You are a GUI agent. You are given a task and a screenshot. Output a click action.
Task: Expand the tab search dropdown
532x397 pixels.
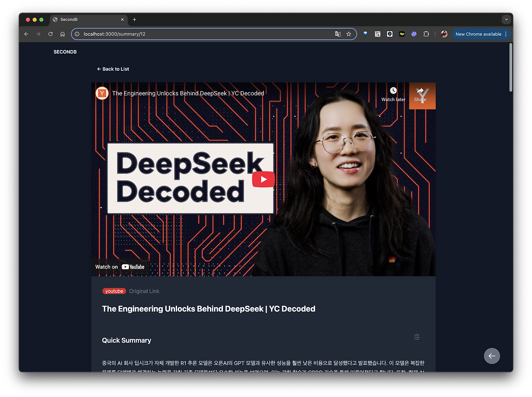pos(506,20)
